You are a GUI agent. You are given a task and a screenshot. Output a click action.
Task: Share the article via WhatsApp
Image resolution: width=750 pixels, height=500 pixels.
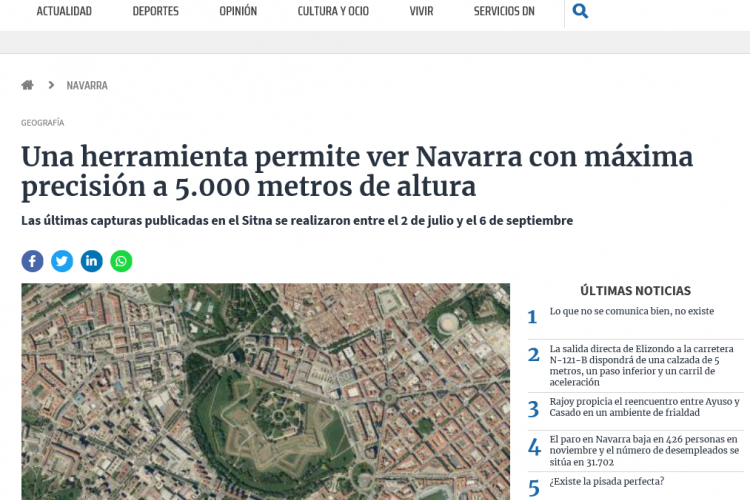121,261
